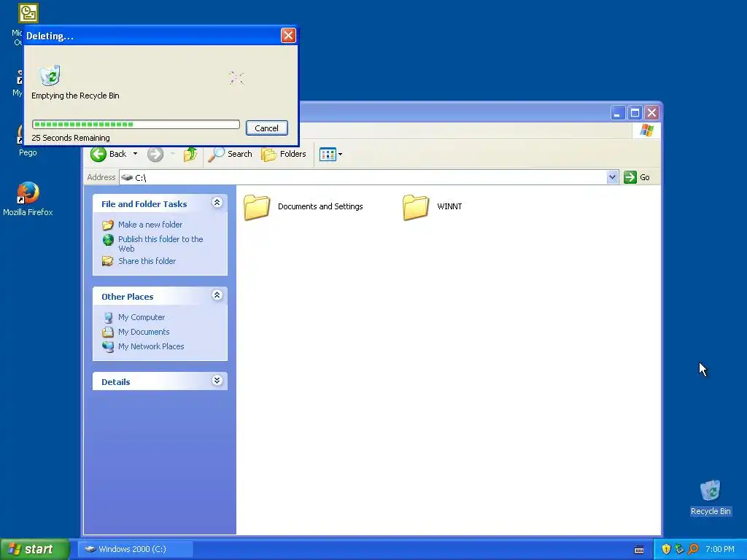747x560 pixels.
Task: Expand the Details panel
Action: pos(217,381)
